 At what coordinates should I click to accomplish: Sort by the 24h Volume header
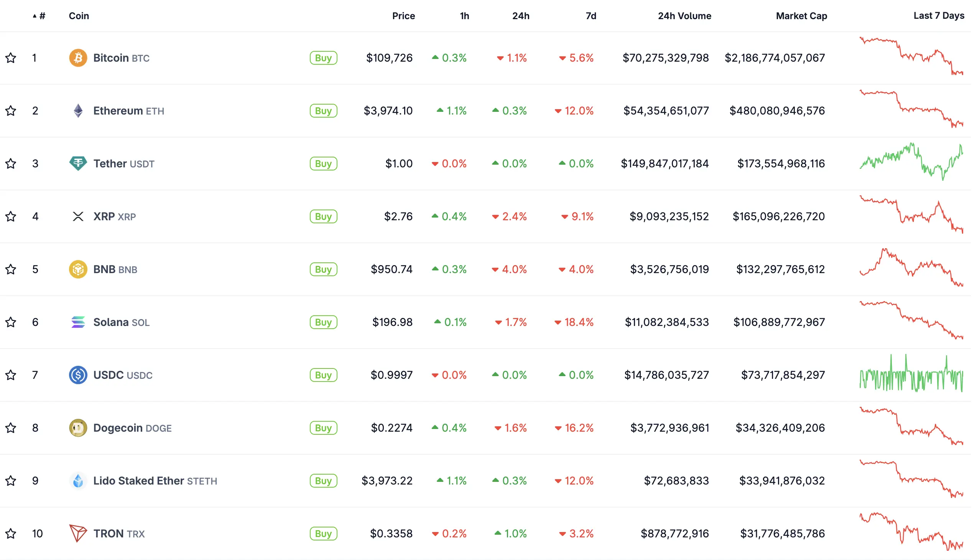[684, 16]
